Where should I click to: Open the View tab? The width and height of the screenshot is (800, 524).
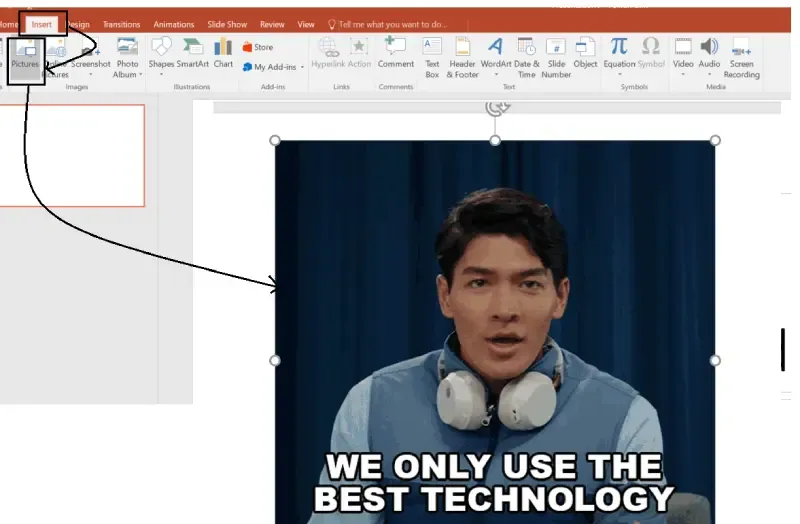tap(306, 24)
